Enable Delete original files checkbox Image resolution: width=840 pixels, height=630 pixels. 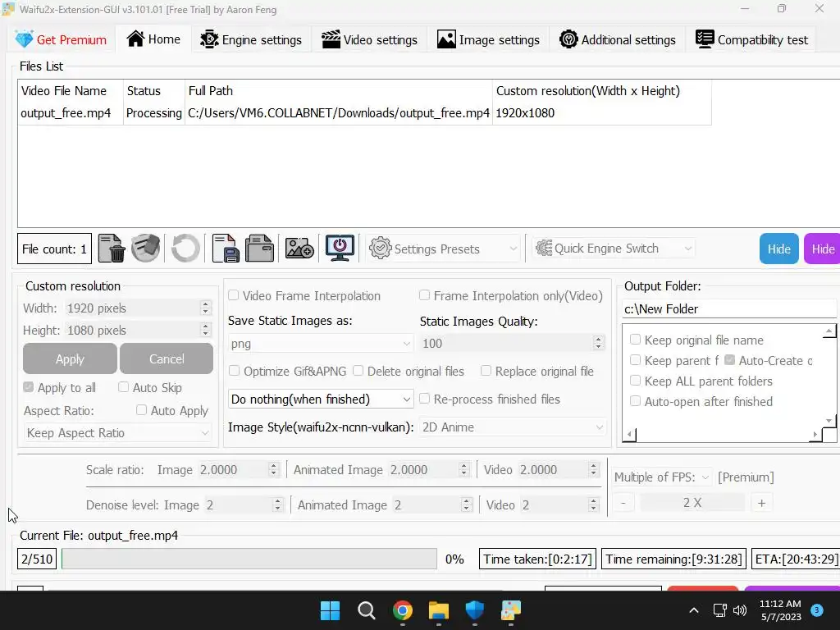click(x=358, y=371)
